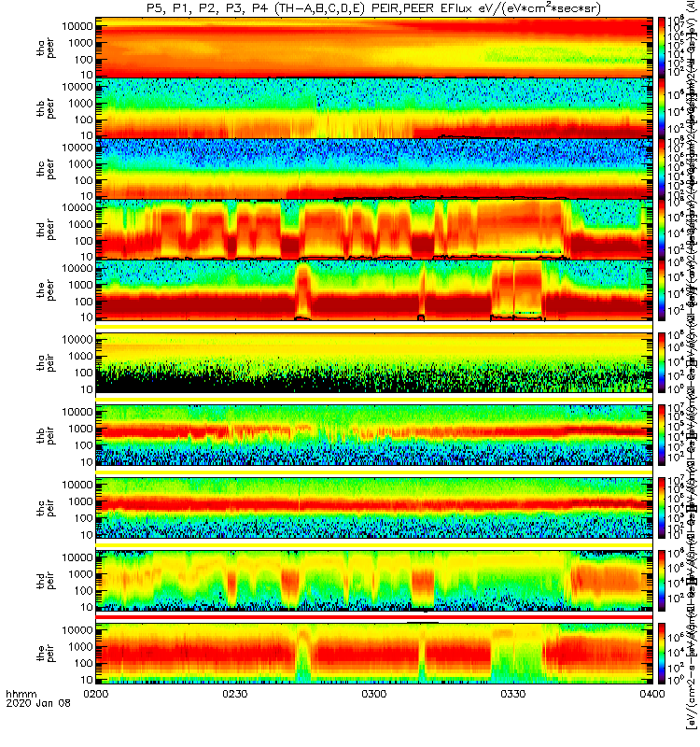Select the thc peer spectrogram panel
700x747 pixels.
(374, 169)
